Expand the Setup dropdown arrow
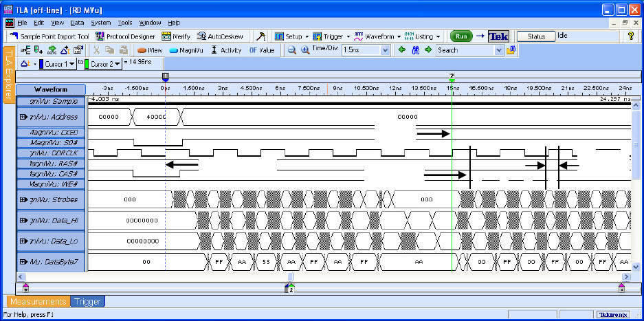 (307, 36)
